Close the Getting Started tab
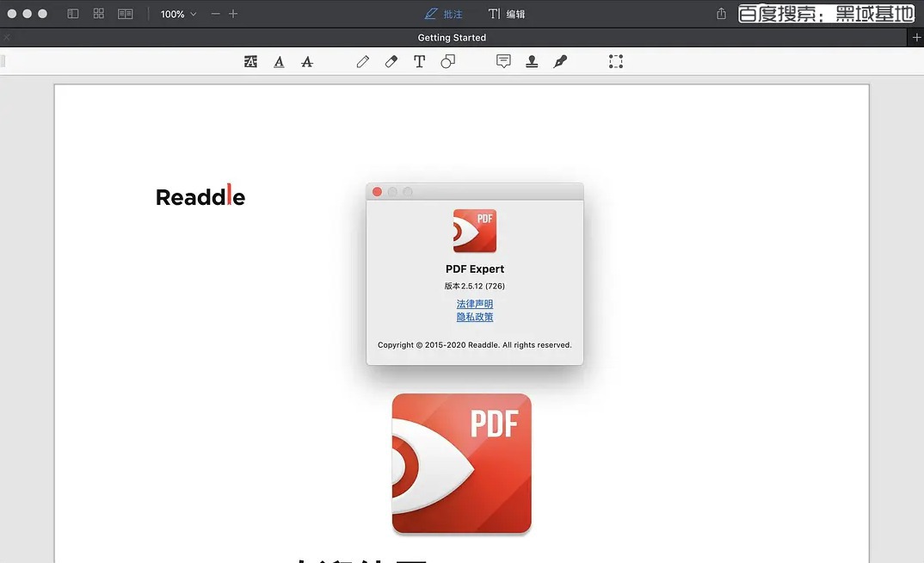 [x=7, y=38]
